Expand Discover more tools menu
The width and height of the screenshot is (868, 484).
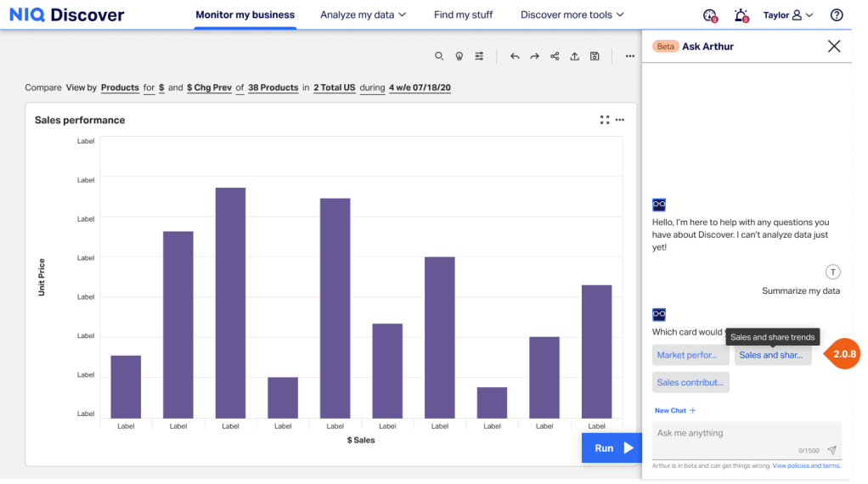click(572, 15)
